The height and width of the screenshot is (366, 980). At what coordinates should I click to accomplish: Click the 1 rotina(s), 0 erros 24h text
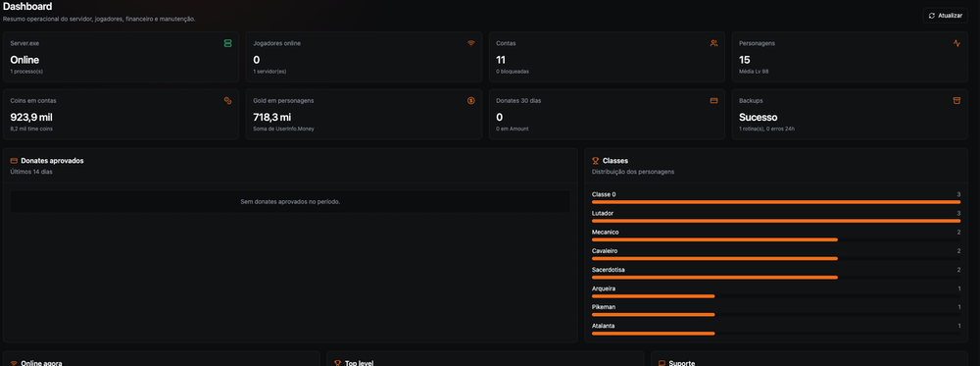point(767,129)
